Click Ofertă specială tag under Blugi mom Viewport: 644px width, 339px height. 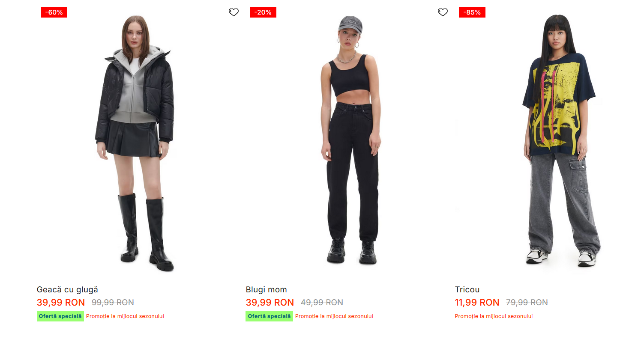click(x=270, y=316)
